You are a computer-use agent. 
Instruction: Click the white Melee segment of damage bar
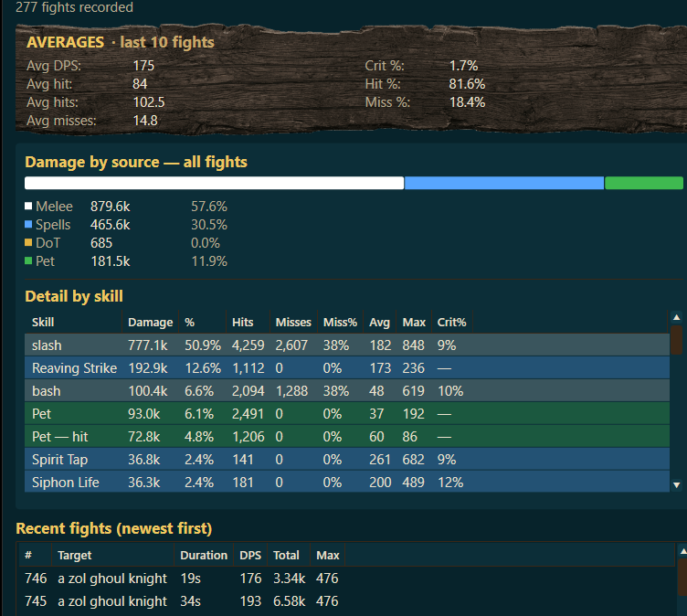[215, 183]
